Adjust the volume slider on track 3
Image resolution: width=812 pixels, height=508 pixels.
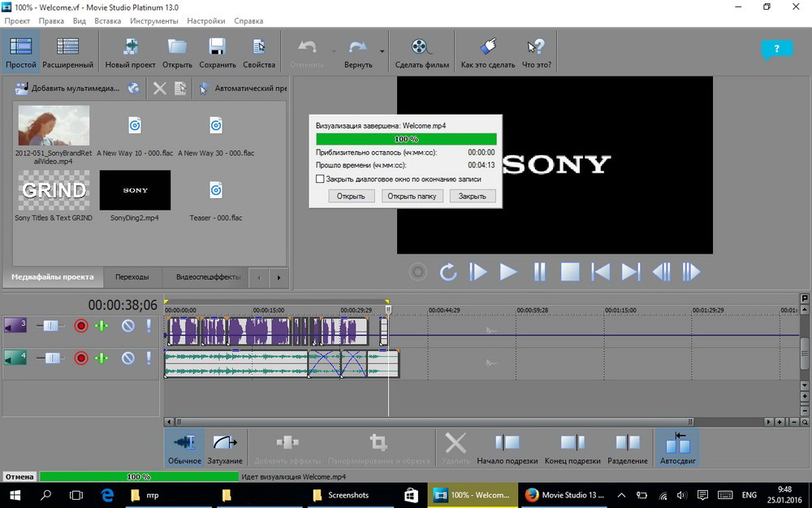pos(50,326)
